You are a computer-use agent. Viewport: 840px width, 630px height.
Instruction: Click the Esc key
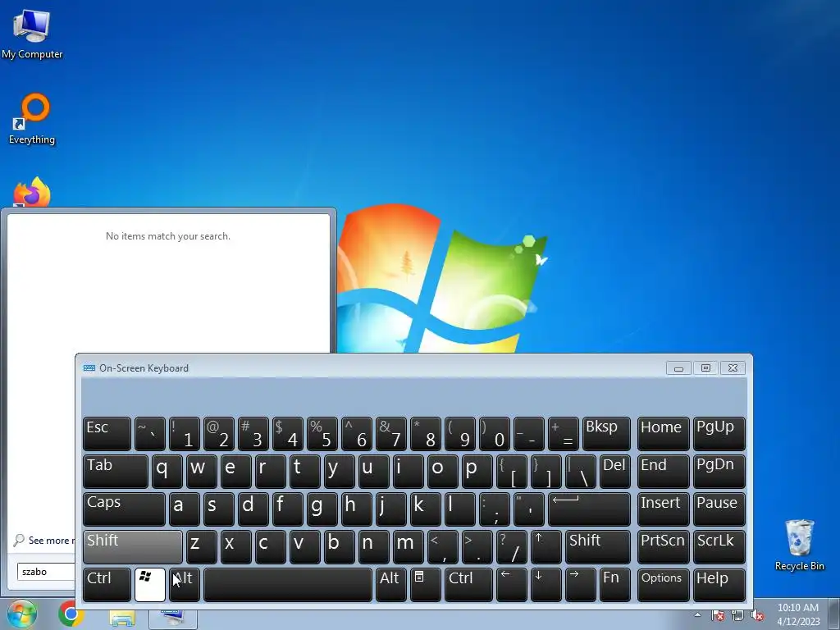click(x=107, y=433)
